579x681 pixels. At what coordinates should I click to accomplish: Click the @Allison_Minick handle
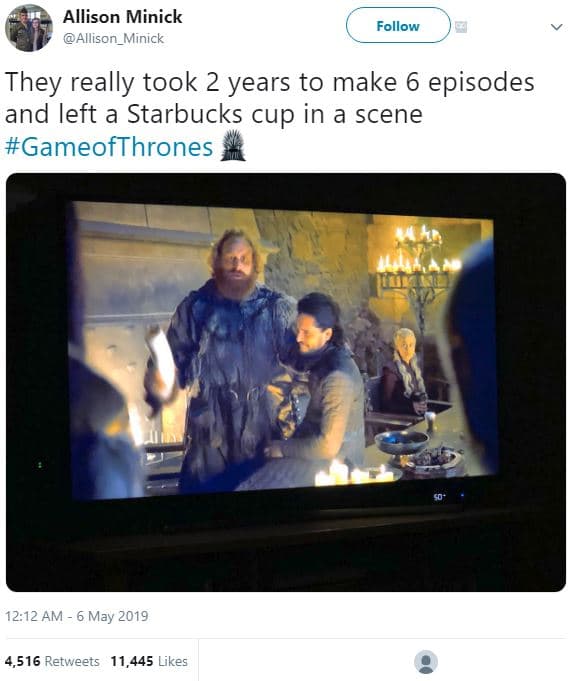[113, 39]
